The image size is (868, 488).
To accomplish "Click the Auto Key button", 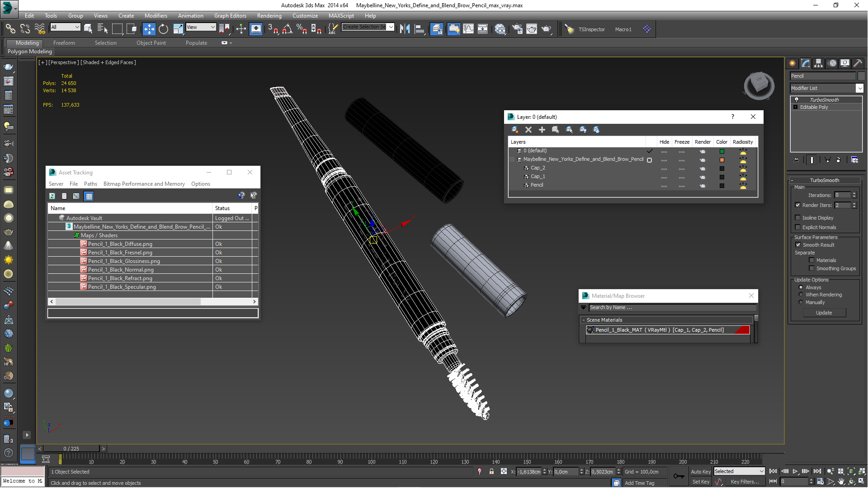I will (700, 471).
